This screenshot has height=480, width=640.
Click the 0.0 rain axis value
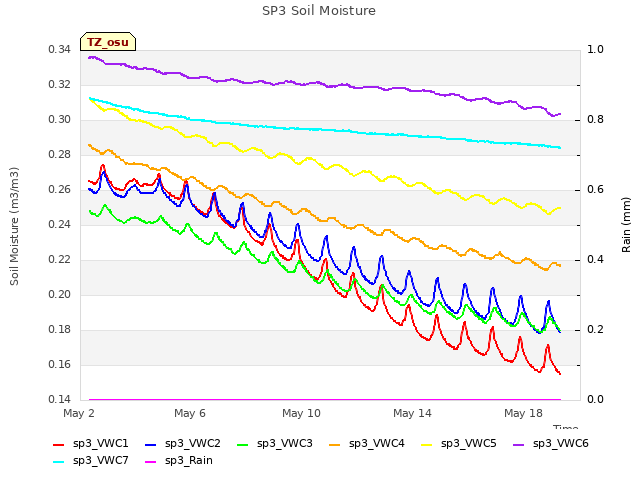pyautogui.click(x=596, y=400)
